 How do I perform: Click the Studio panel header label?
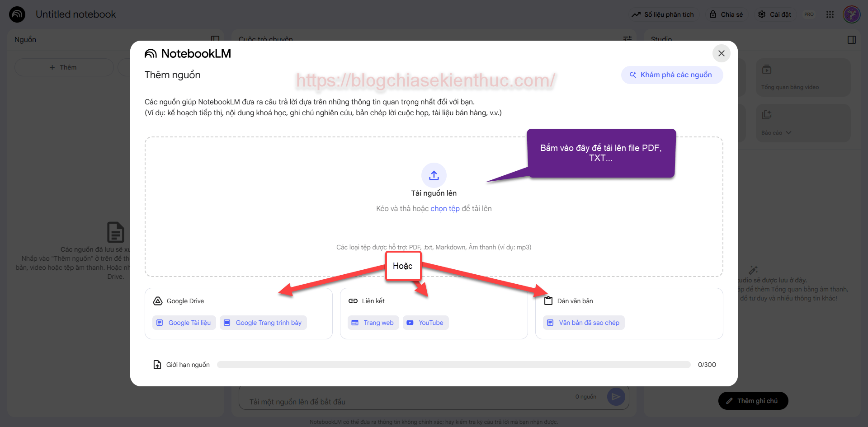pyautogui.click(x=661, y=39)
